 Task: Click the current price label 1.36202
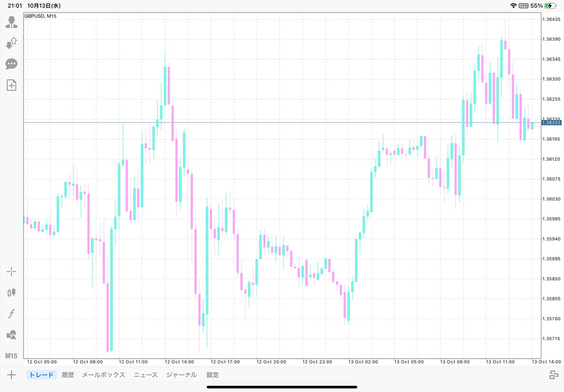552,122
